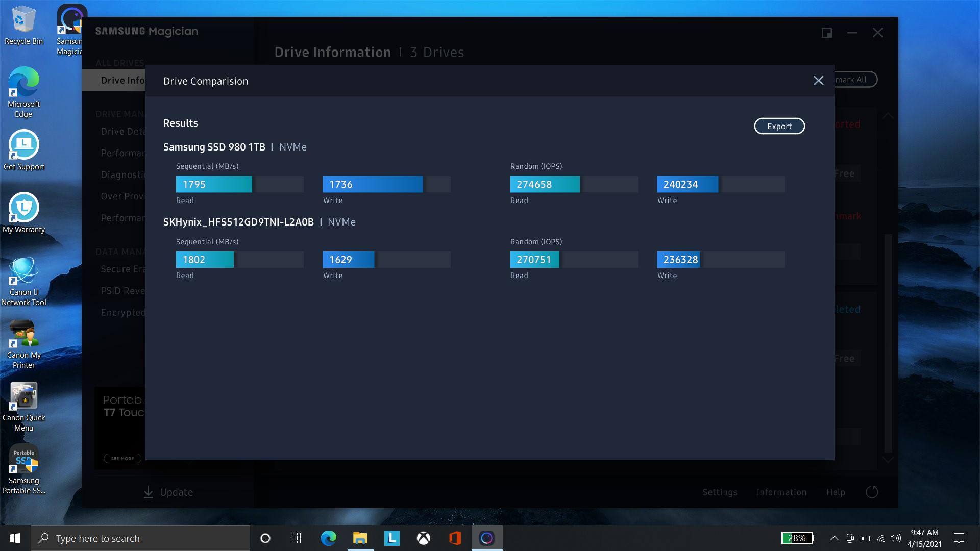980x551 pixels.
Task: Open My Warranty desktop icon
Action: click(x=23, y=213)
